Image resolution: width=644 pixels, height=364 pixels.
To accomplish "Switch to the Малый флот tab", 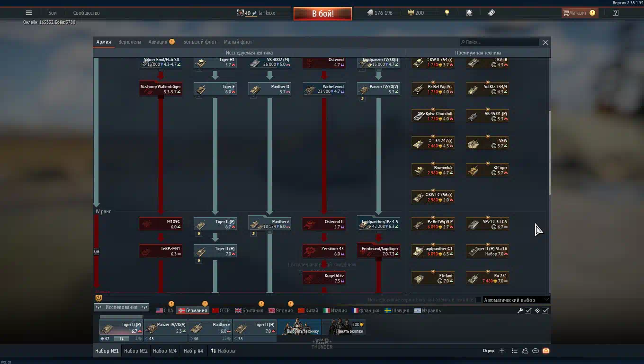I will tap(238, 42).
